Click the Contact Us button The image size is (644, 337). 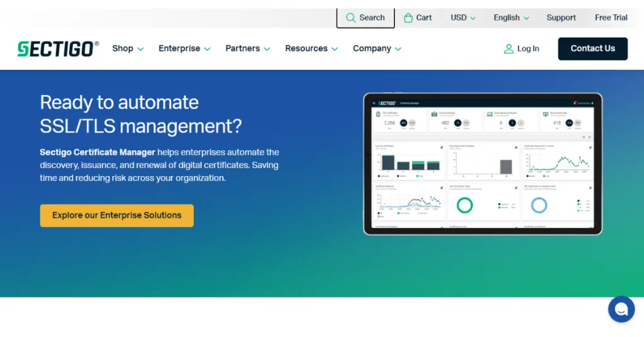pos(592,48)
